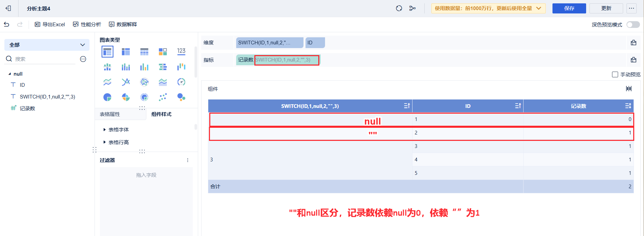The image size is (644, 236).
Task: Select the rose chart type
Action: 126,97
